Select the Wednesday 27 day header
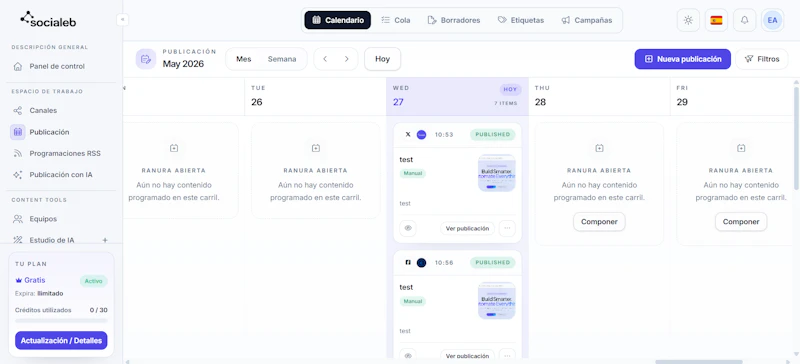The width and height of the screenshot is (800, 364). 457,96
